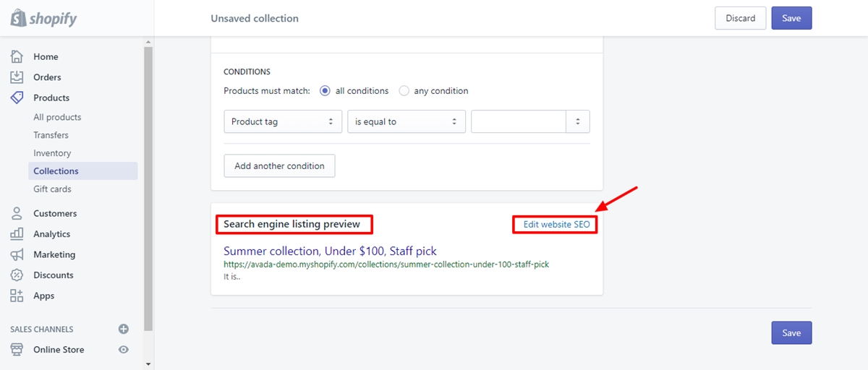Click the sidebar vertical scrollbar
868x370 pixels.
point(148,188)
